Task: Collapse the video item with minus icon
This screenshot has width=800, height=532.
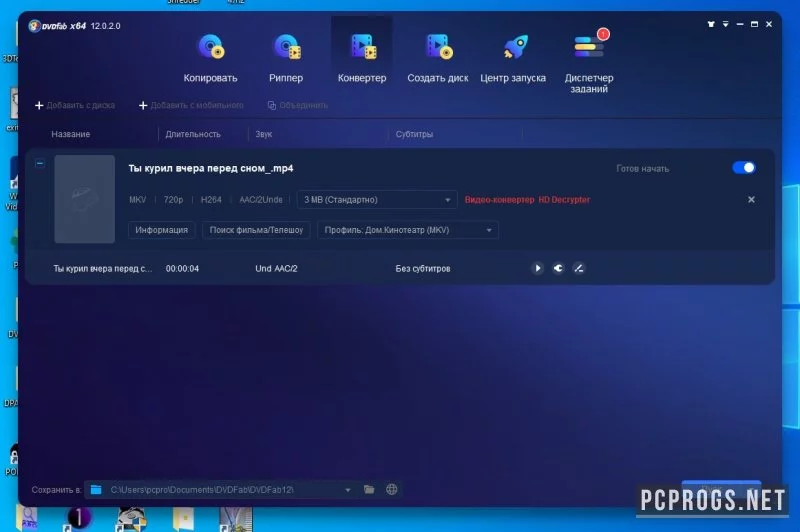Action: pos(40,163)
